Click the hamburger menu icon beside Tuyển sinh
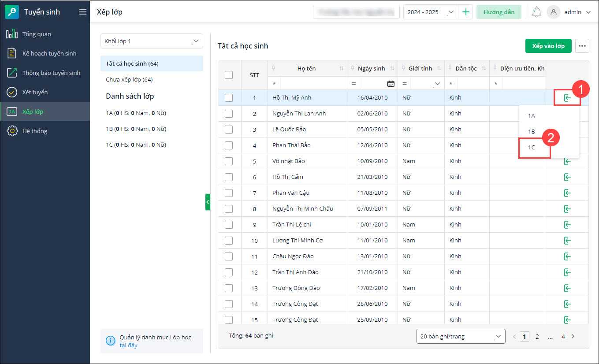This screenshot has height=364, width=599. coord(82,12)
